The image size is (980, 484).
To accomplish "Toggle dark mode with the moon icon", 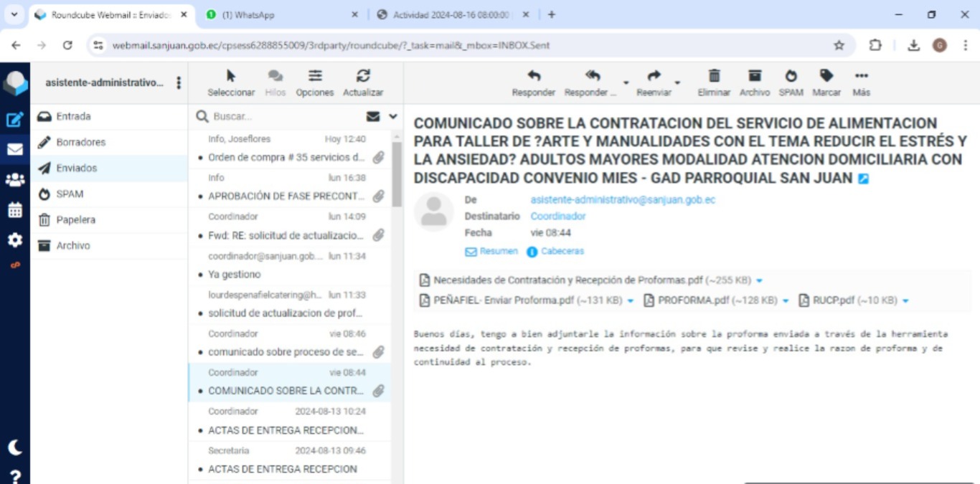I will (14, 447).
